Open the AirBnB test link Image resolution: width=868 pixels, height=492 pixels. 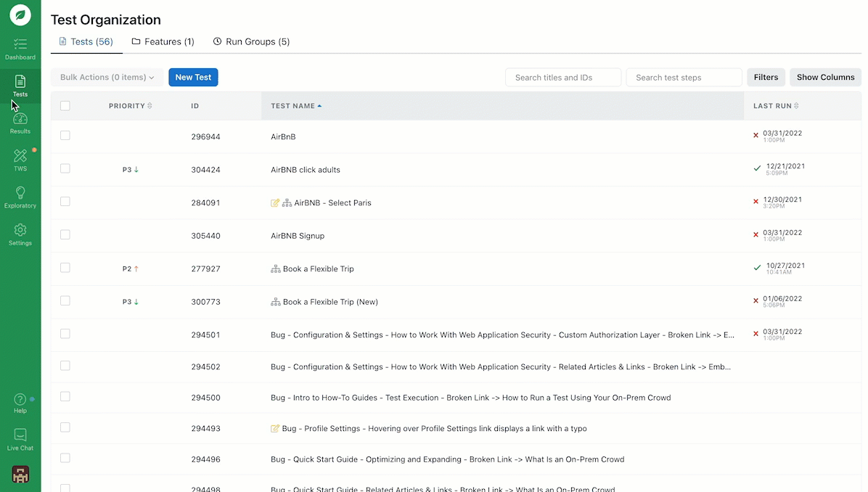coord(283,136)
